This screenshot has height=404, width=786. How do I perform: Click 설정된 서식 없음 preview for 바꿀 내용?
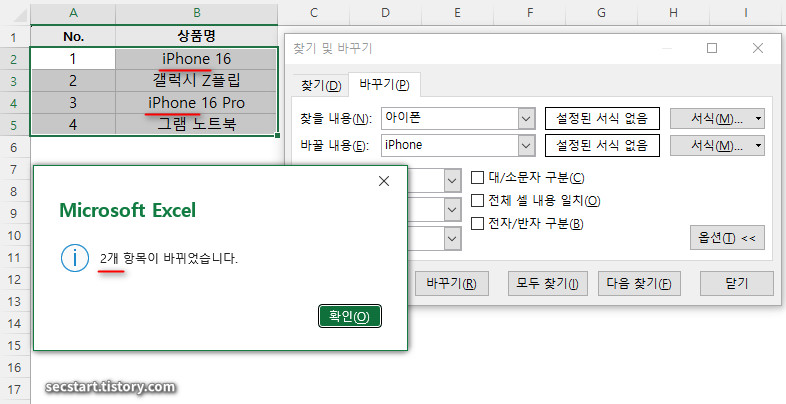click(x=602, y=145)
